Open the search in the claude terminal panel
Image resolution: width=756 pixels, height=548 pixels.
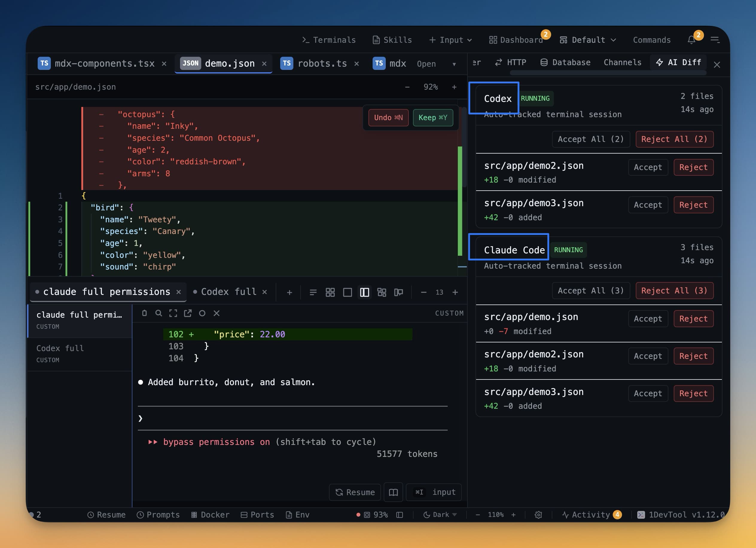click(159, 313)
